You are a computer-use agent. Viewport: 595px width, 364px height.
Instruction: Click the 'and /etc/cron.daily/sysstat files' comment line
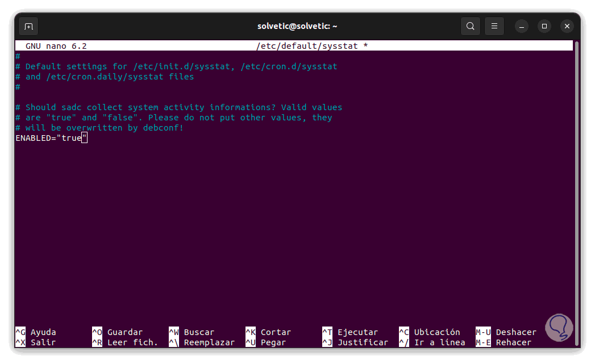105,77
